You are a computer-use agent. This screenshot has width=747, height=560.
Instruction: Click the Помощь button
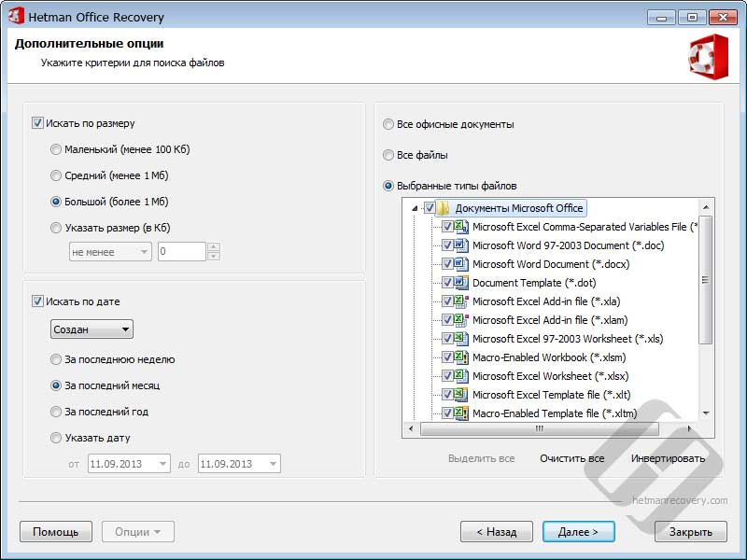[56, 532]
